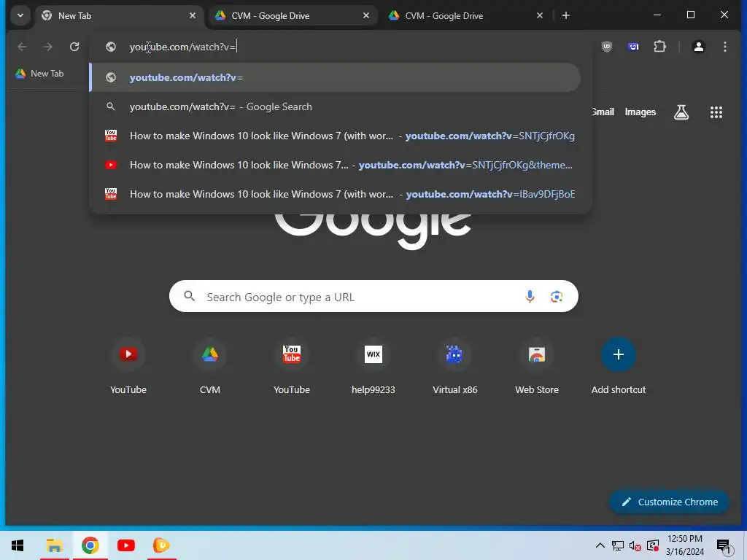Screen dimensions: 747x560
Task: Select the youtube.com/watch?v= URL suggestion
Action: point(335,77)
